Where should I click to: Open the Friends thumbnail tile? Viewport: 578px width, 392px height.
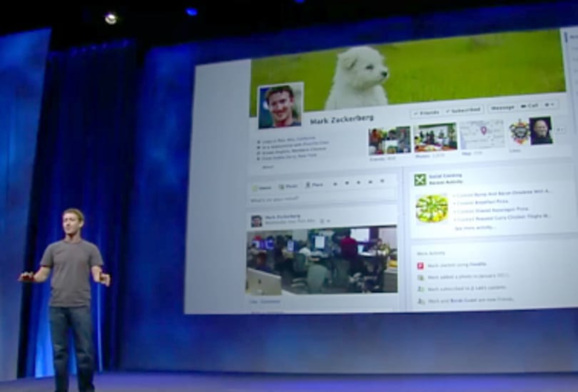coord(390,140)
